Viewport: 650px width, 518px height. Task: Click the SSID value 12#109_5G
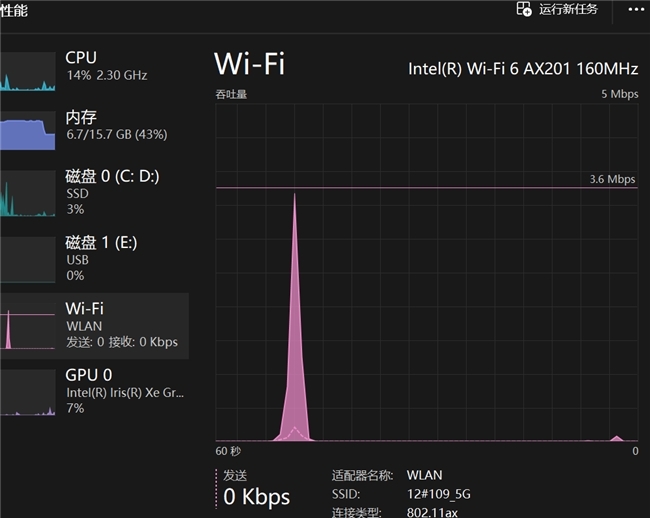tap(439, 494)
